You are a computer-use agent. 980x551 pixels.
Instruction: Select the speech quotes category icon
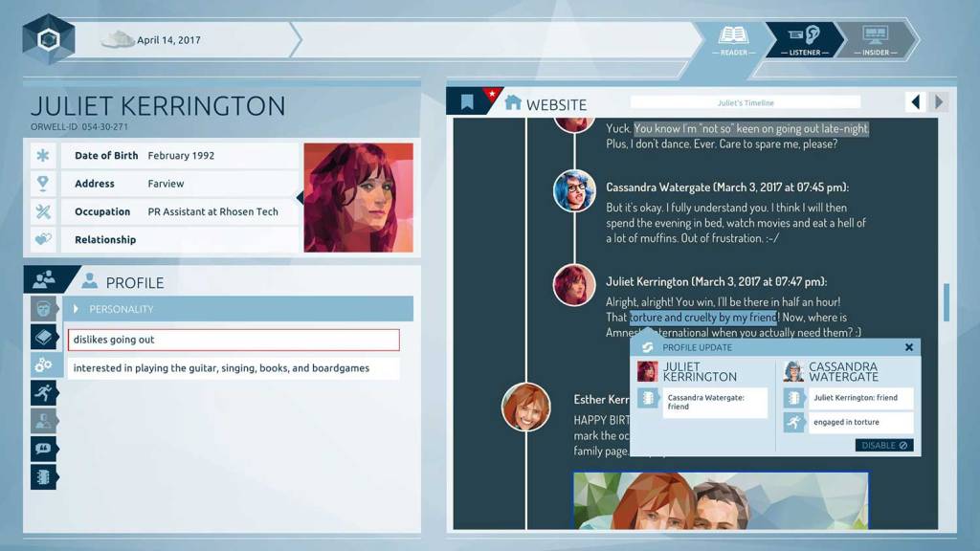point(44,448)
